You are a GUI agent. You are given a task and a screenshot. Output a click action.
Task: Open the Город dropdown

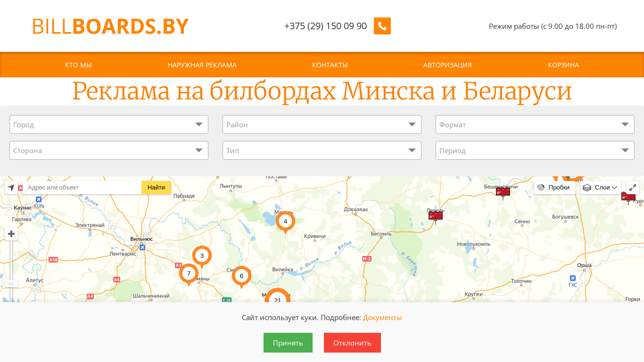(x=109, y=124)
